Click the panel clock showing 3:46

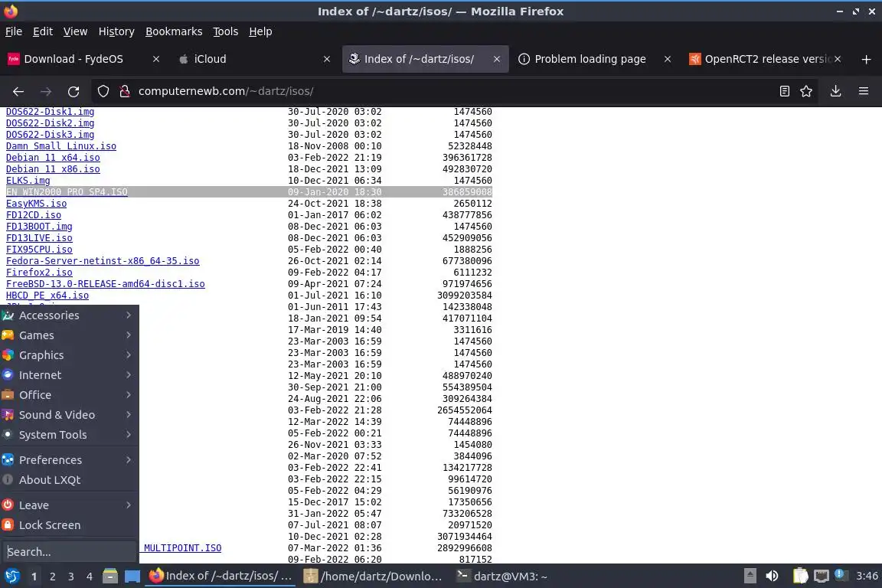pyautogui.click(x=867, y=577)
